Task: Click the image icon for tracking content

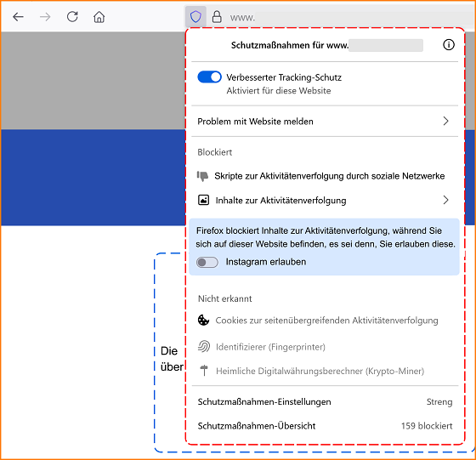Action: point(203,200)
